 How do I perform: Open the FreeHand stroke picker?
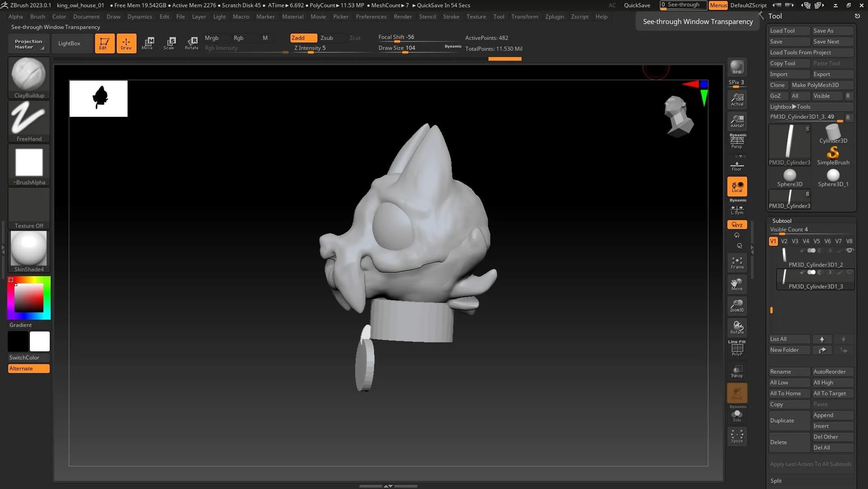coord(29,121)
